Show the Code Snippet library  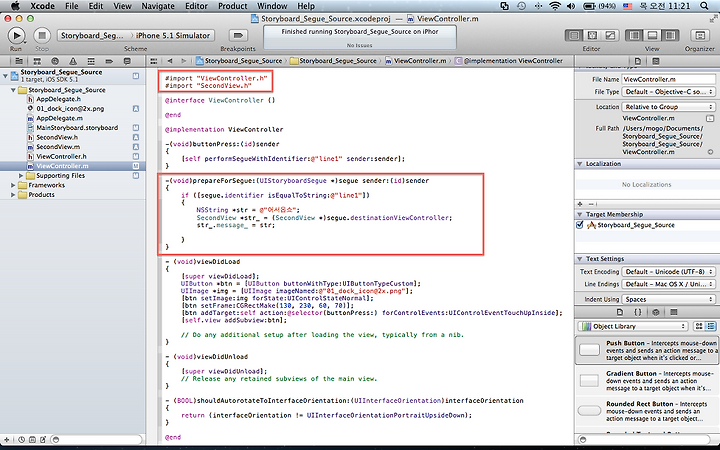click(638, 312)
